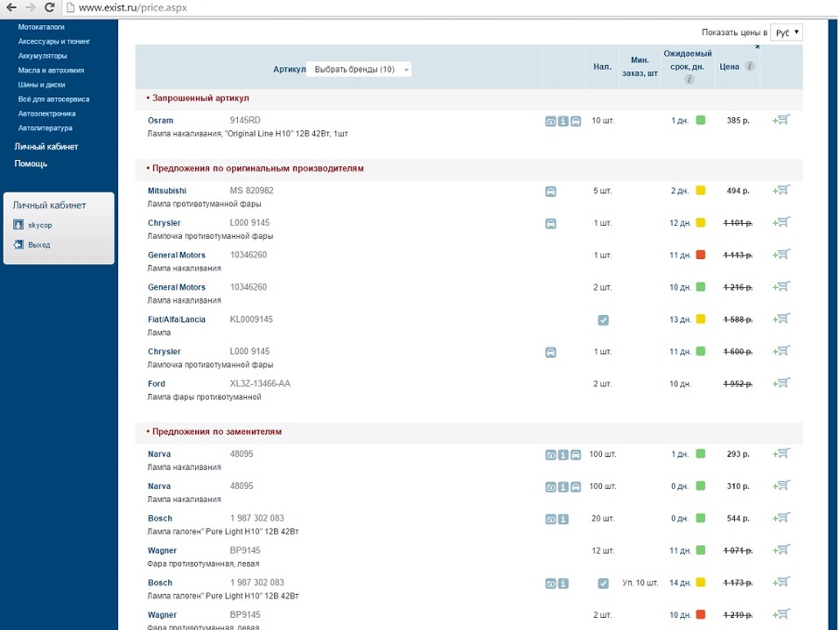This screenshot has height=630, width=840.
Task: Go back using the browser back arrow
Action: [11, 8]
